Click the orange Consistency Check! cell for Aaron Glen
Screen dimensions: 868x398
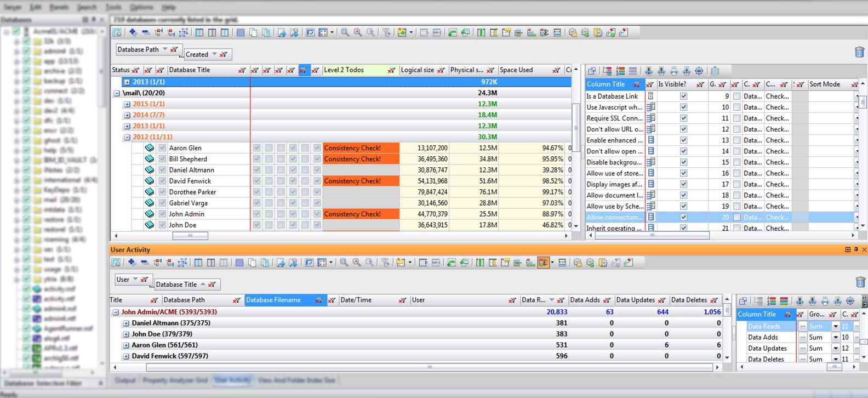(x=361, y=148)
